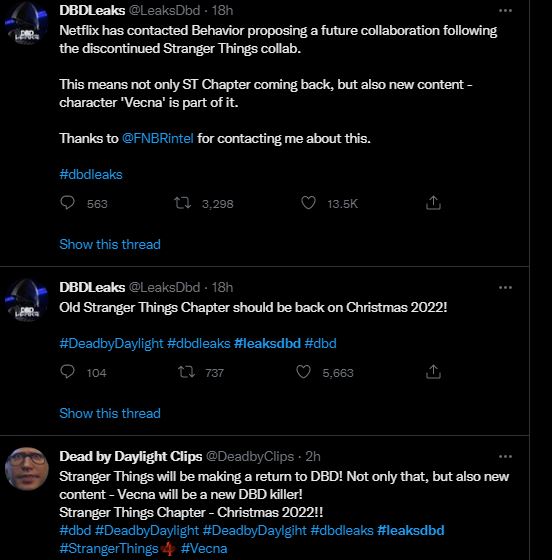Open DBDLeaks avatar on the first tweet
552x560 pixels.
27,23
